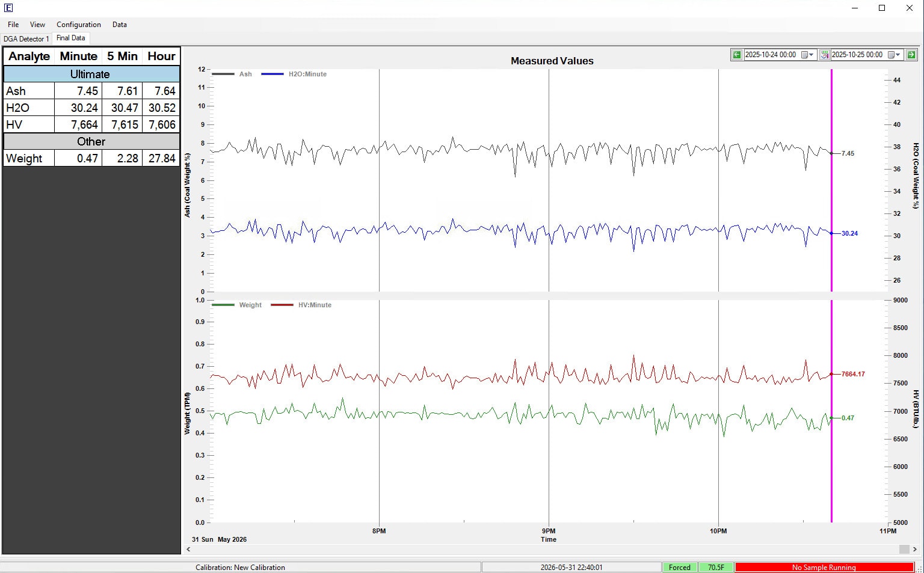Click the H2O 5 Min value 30.47

click(123, 108)
